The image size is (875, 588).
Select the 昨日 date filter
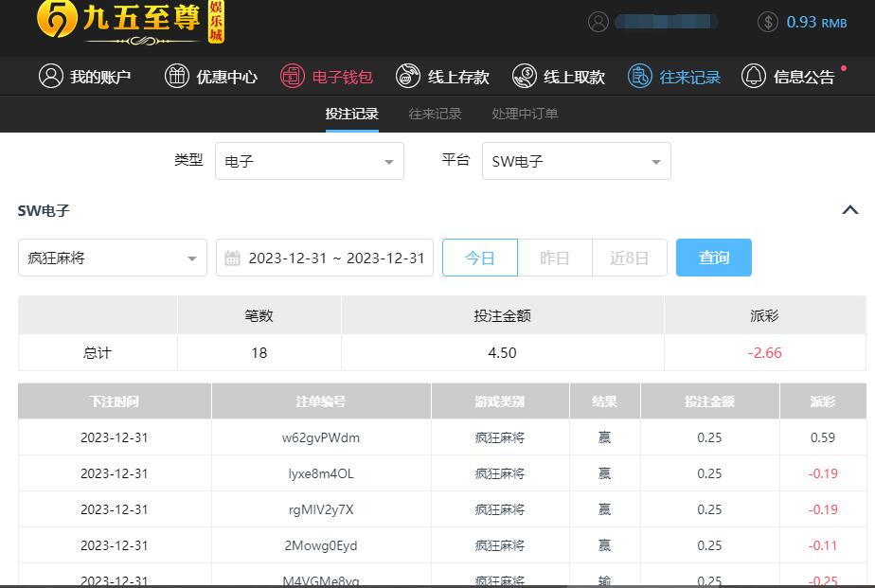coord(555,258)
